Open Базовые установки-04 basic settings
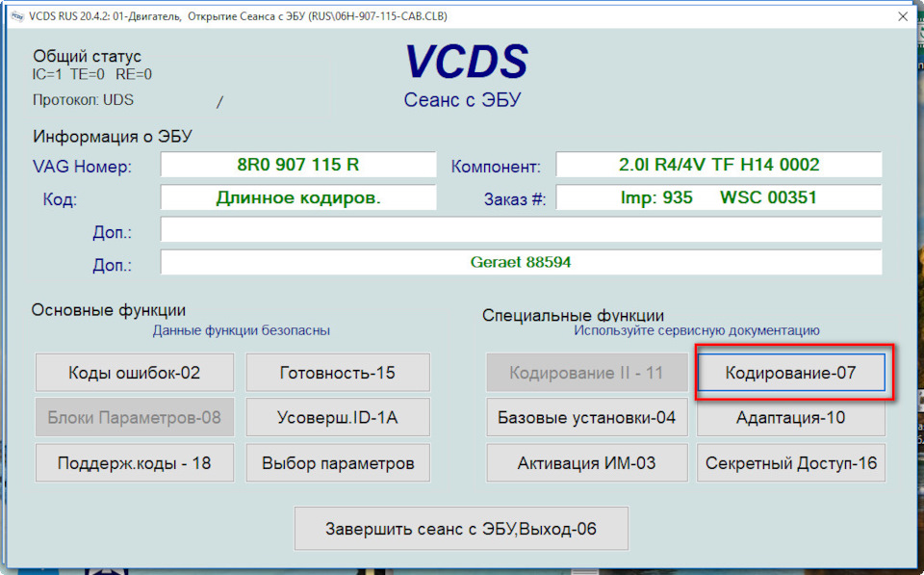The height and width of the screenshot is (575, 924). click(587, 417)
